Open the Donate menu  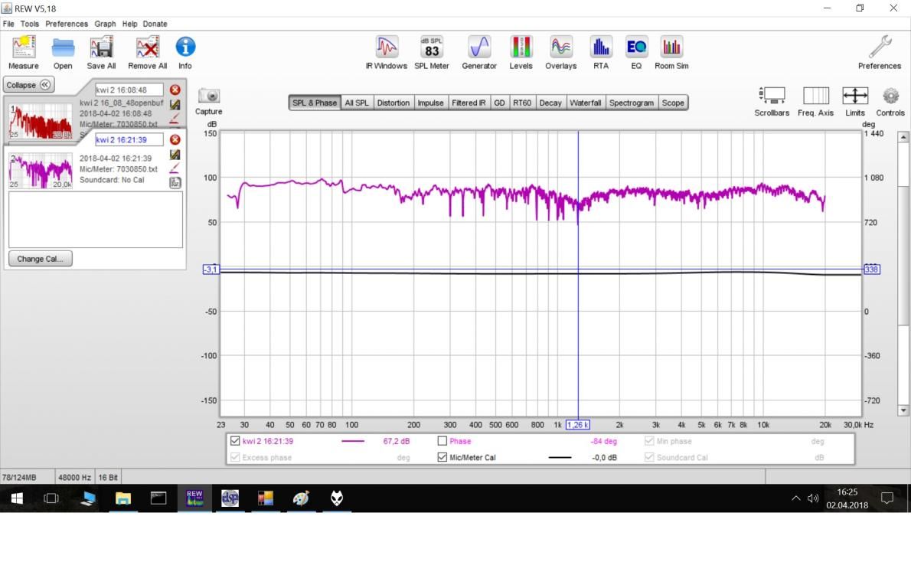[155, 24]
